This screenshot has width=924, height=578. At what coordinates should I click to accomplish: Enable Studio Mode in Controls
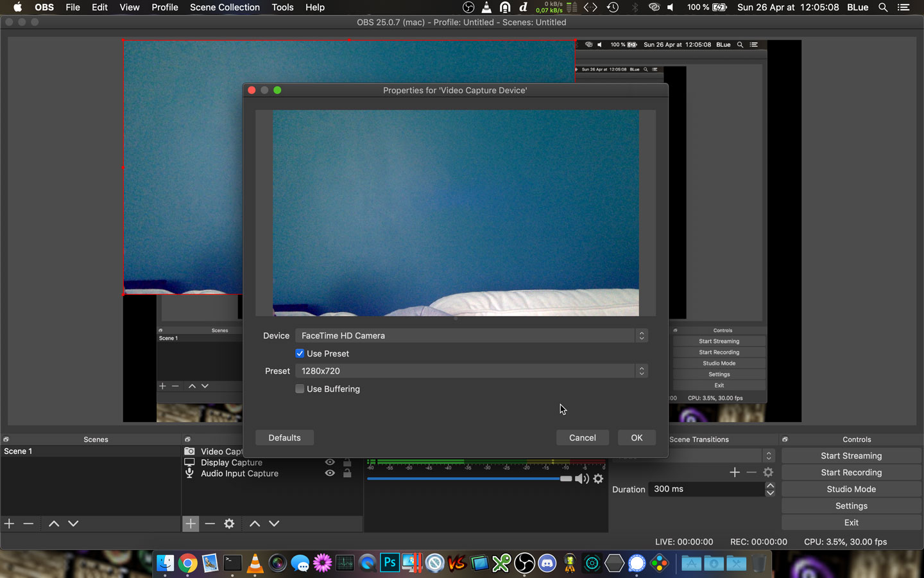point(851,489)
